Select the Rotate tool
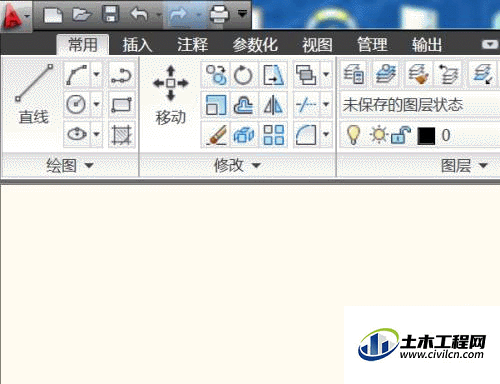The width and height of the screenshot is (500, 384). click(243, 75)
